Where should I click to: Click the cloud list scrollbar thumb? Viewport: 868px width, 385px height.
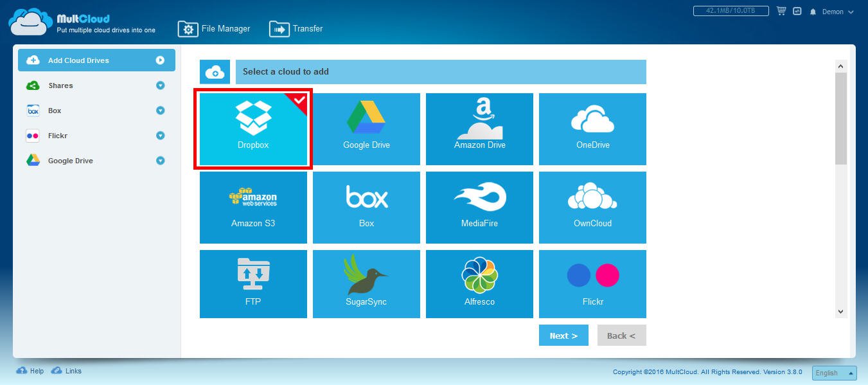[x=841, y=118]
